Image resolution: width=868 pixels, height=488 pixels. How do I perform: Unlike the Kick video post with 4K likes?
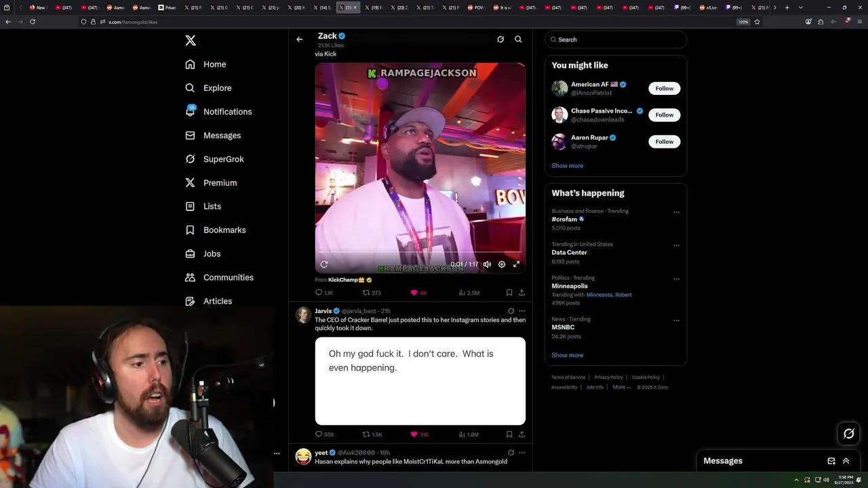pyautogui.click(x=418, y=293)
